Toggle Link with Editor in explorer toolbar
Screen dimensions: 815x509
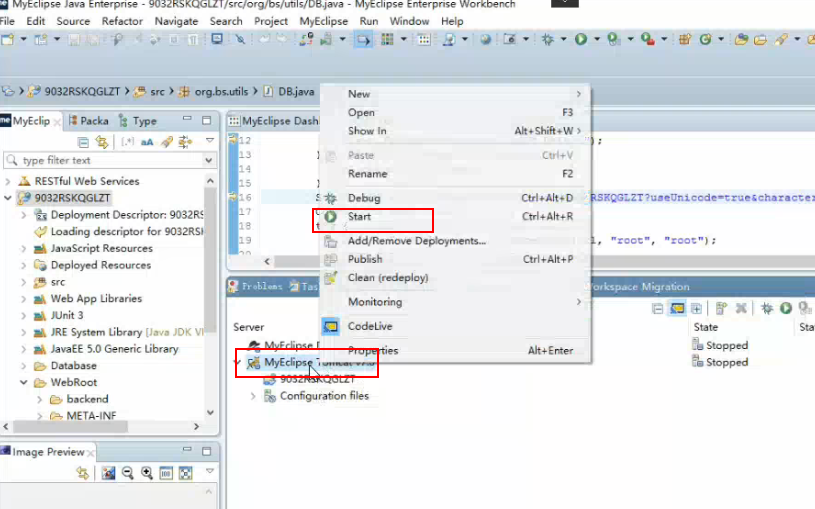102,141
